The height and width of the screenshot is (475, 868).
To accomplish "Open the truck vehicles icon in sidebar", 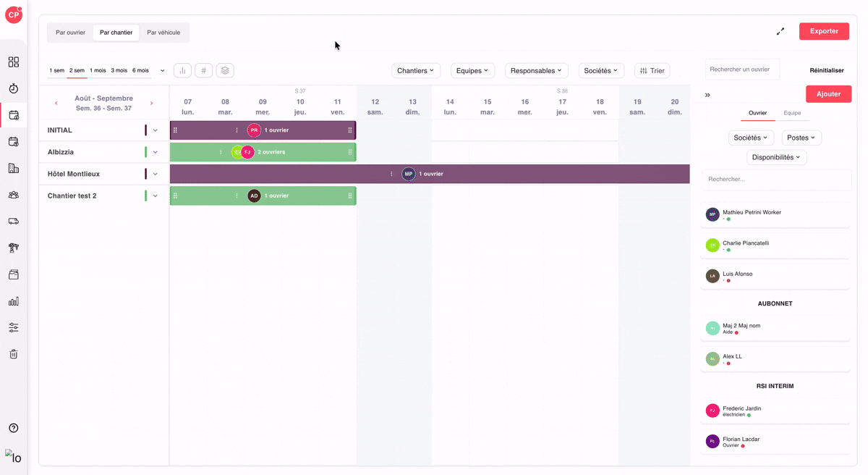I will click(x=13, y=222).
